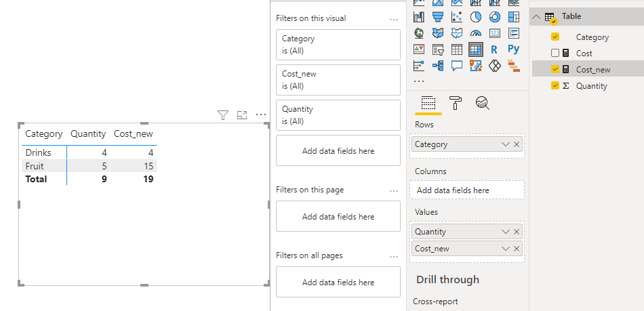Select the ArcGIS Maps visual
Viewport: 644px width, 311px height.
[476, 65]
